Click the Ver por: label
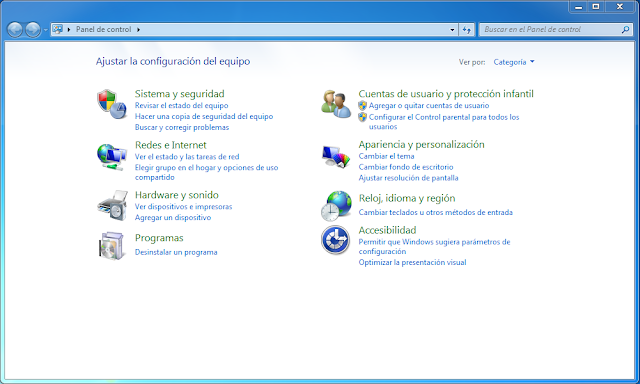The height and width of the screenshot is (384, 640). pos(472,62)
